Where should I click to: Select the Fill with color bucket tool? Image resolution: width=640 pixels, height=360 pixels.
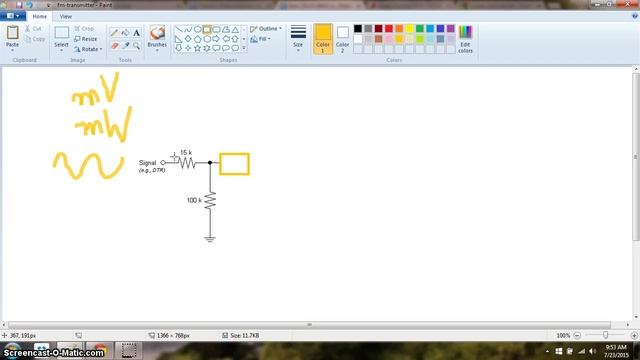pos(125,33)
